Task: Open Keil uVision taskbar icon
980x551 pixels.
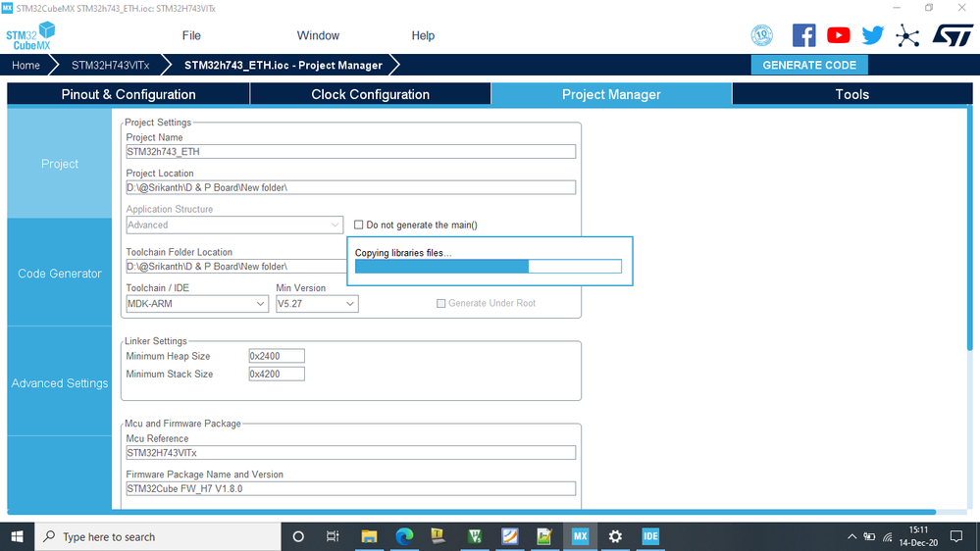Action: pos(475,536)
